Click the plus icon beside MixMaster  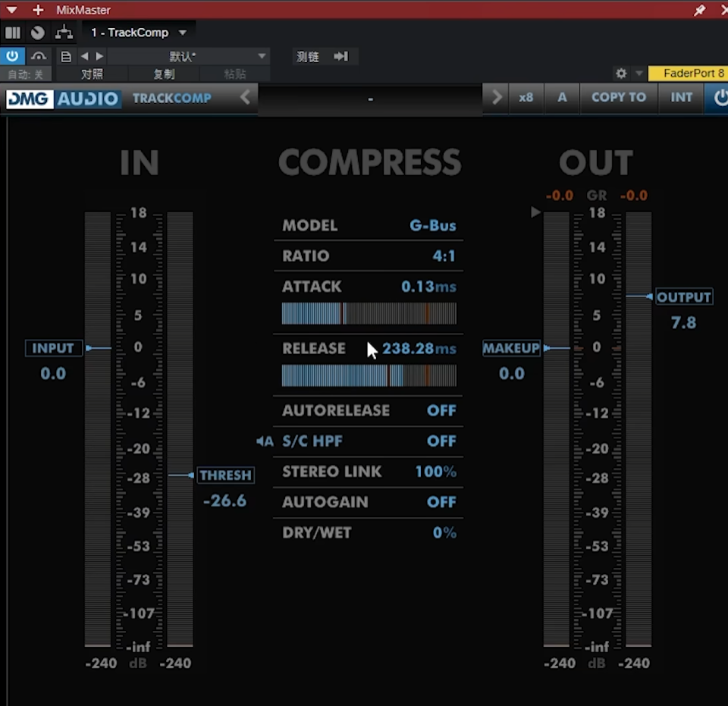pyautogui.click(x=38, y=10)
